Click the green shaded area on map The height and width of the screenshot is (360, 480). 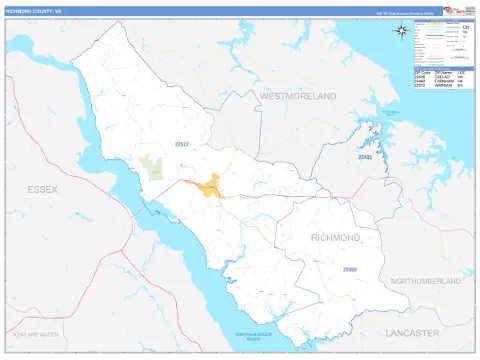[152, 168]
